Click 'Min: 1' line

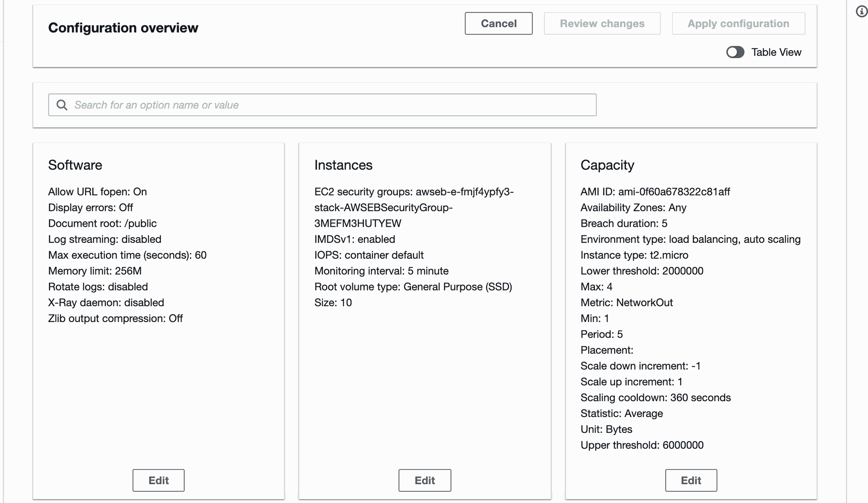click(594, 318)
